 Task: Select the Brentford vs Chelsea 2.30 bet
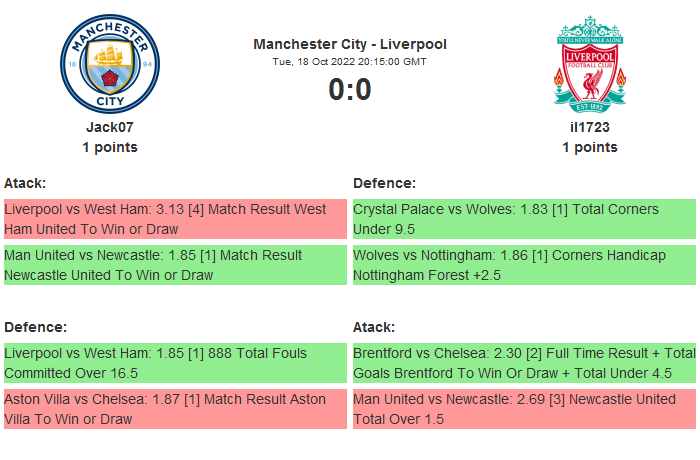(x=524, y=363)
